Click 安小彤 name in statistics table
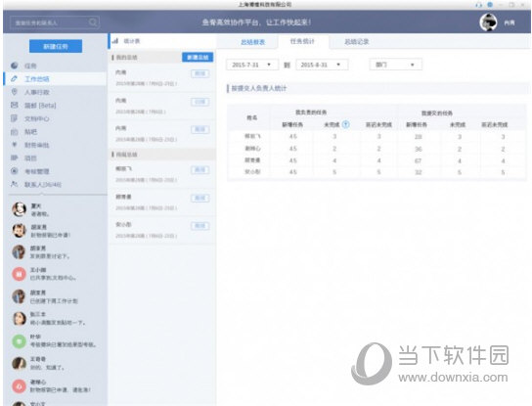The height and width of the screenshot is (406, 532). [x=252, y=172]
